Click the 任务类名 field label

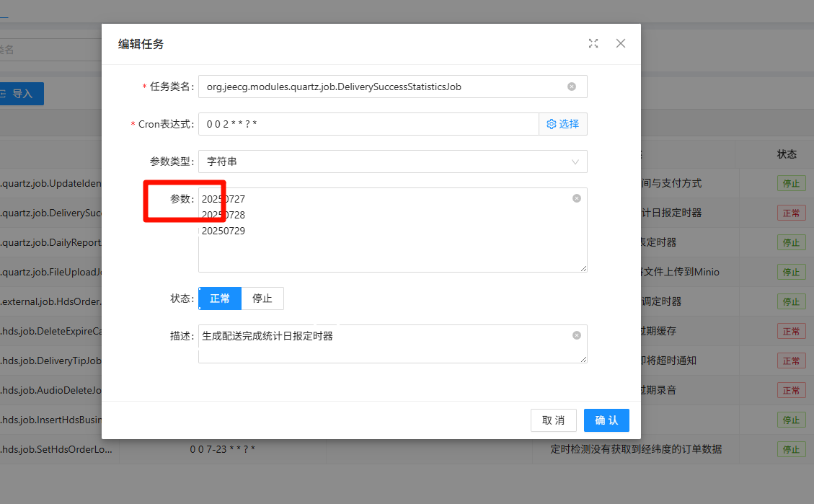click(x=172, y=87)
